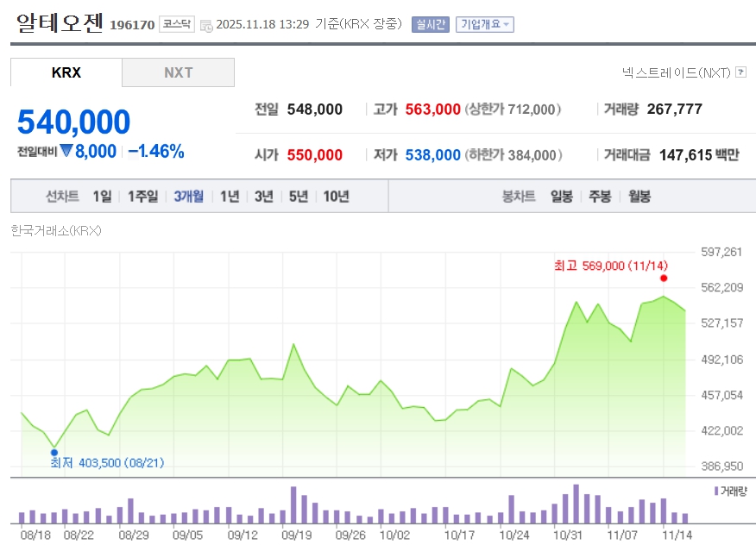Select the 1일 line chart period

[102, 197]
